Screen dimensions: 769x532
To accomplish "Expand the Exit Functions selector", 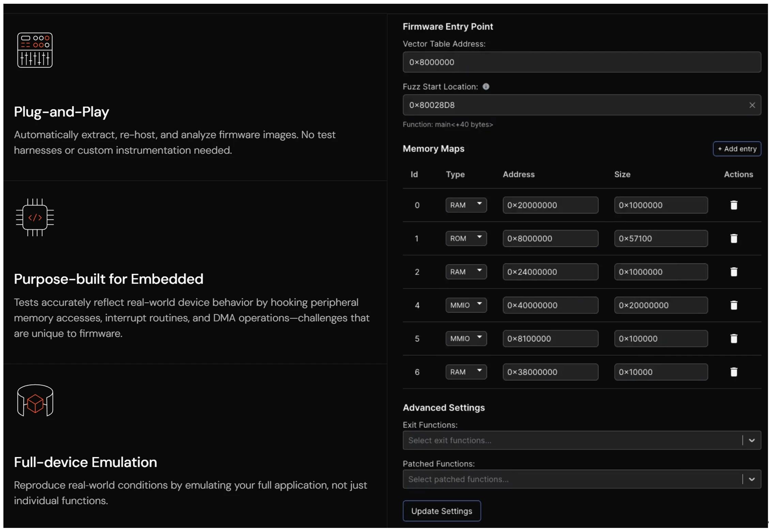I will click(x=751, y=440).
